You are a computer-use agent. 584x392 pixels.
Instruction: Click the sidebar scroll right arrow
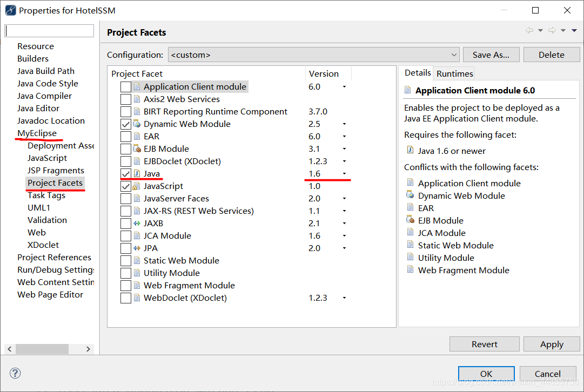(x=88, y=349)
